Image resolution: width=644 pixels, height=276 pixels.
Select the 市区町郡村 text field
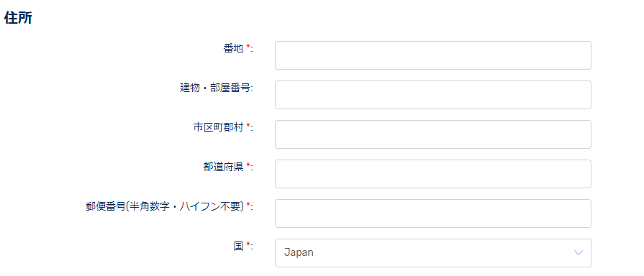(x=433, y=134)
